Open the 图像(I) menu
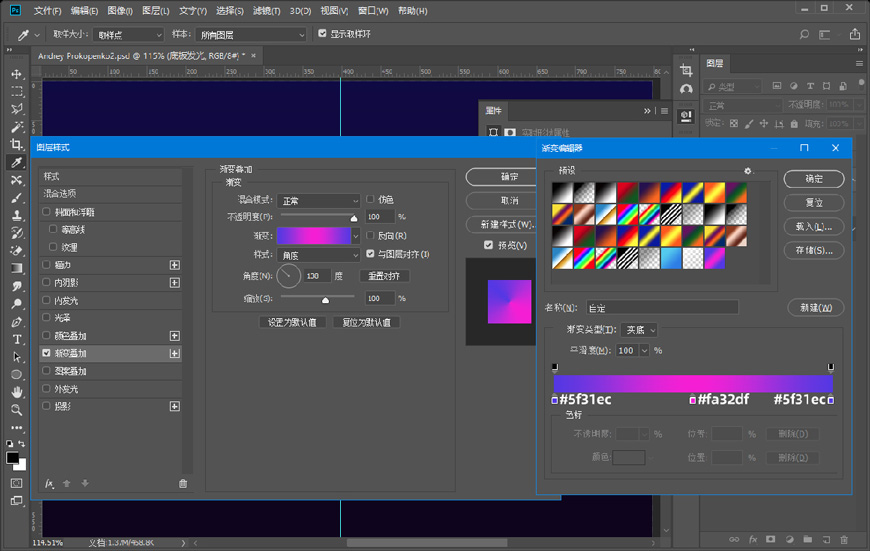The width and height of the screenshot is (870, 551). pos(120,11)
